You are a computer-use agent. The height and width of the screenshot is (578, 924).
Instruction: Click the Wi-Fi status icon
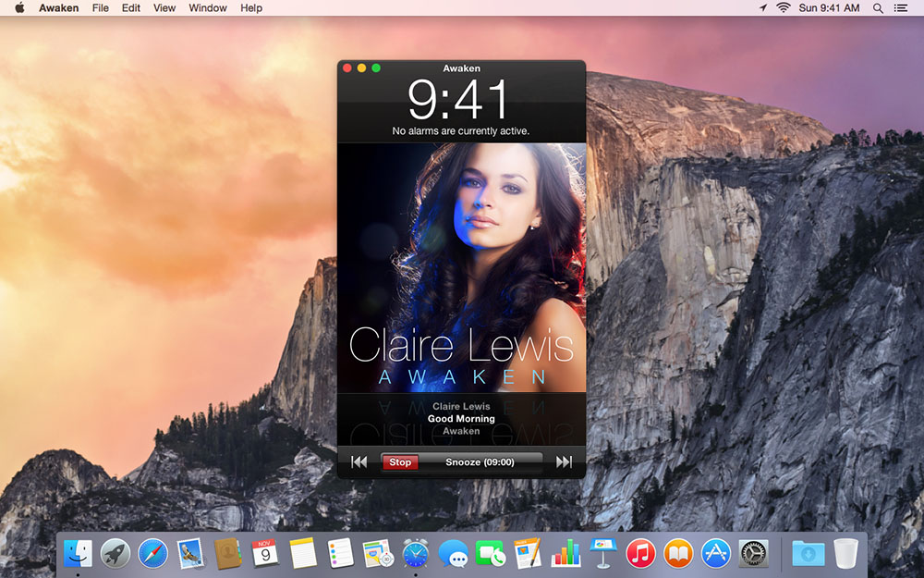pyautogui.click(x=784, y=7)
